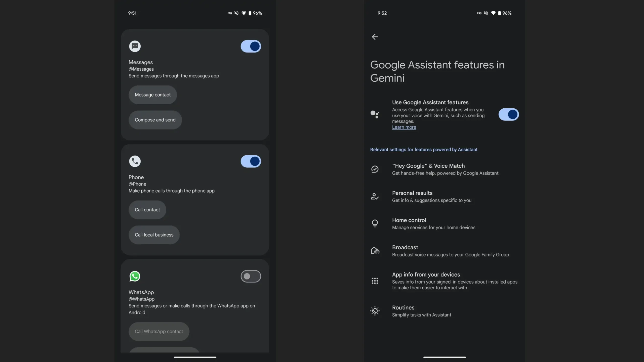The width and height of the screenshot is (644, 362).
Task: Disable the Messages extension toggle
Action: pos(251,46)
